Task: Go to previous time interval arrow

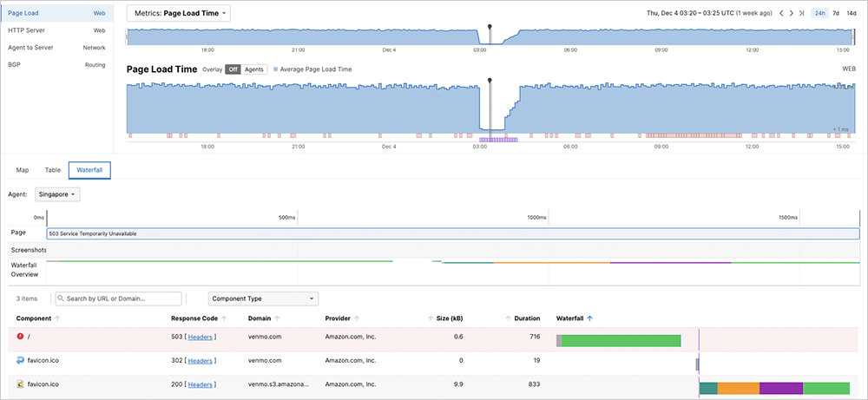Action: pos(781,13)
